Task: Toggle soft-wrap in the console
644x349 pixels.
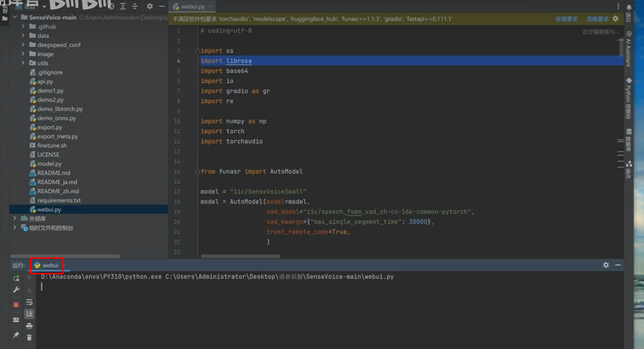Action: point(29,302)
